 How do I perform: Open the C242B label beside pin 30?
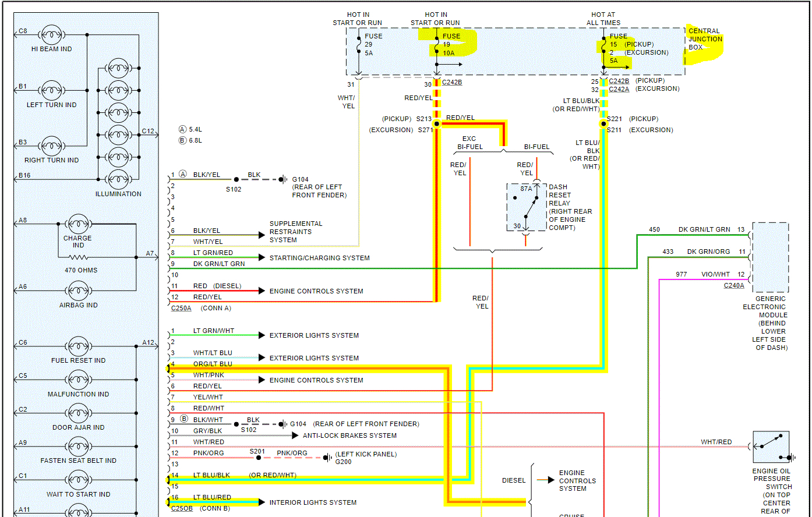coord(452,82)
